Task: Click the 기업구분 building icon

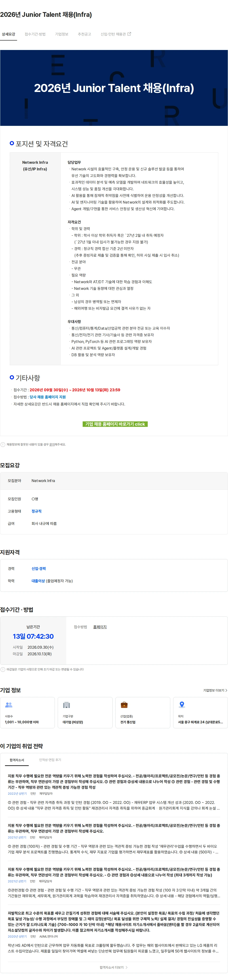Action: [66, 705]
